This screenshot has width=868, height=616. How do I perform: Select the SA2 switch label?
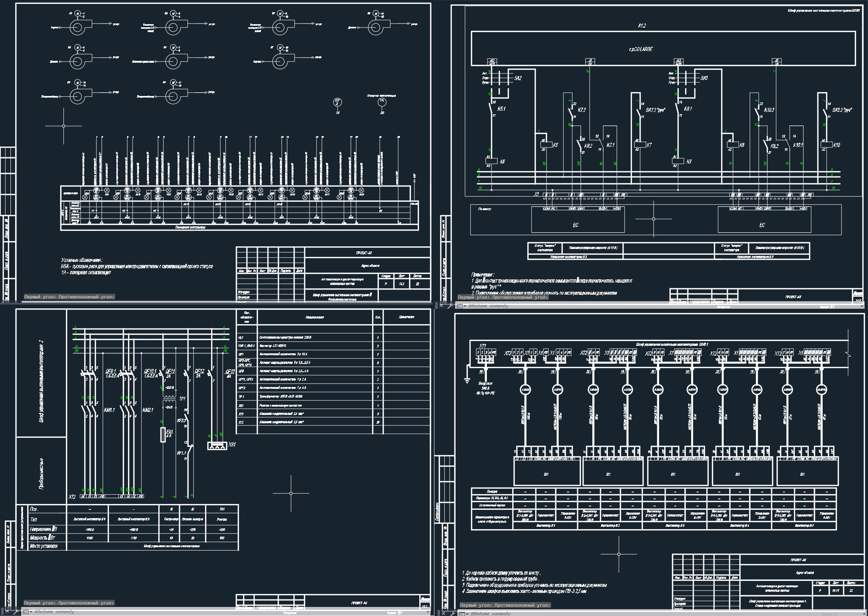[518, 78]
